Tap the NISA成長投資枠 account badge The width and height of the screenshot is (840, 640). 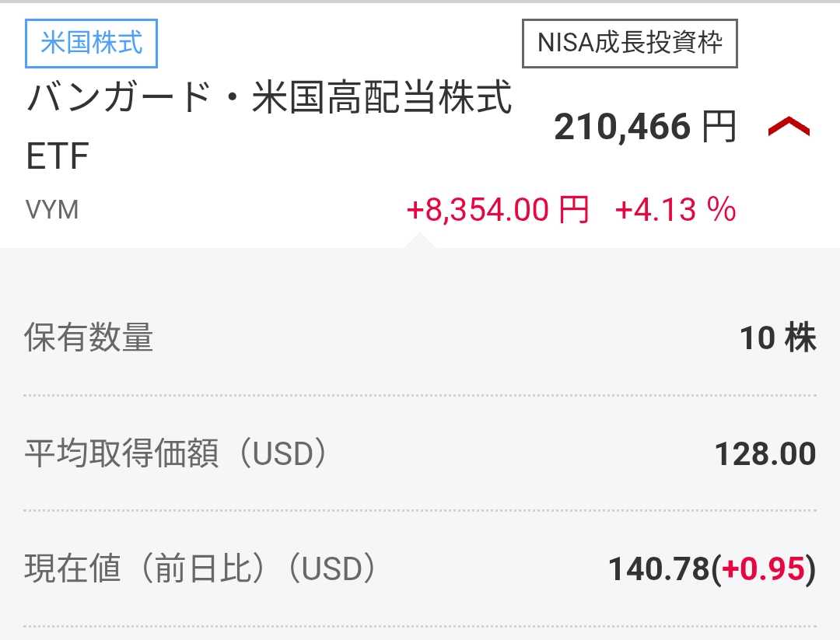(629, 42)
